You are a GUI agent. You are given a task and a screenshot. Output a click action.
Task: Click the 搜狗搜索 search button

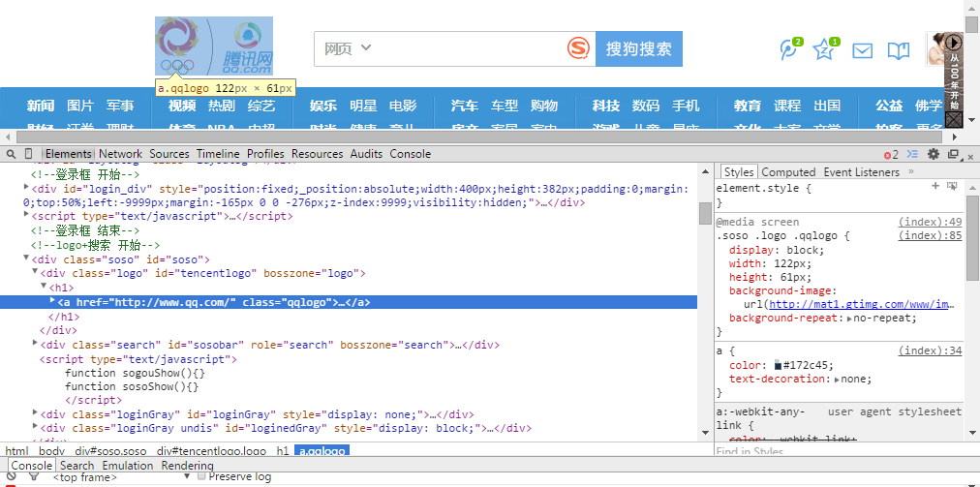tap(639, 48)
